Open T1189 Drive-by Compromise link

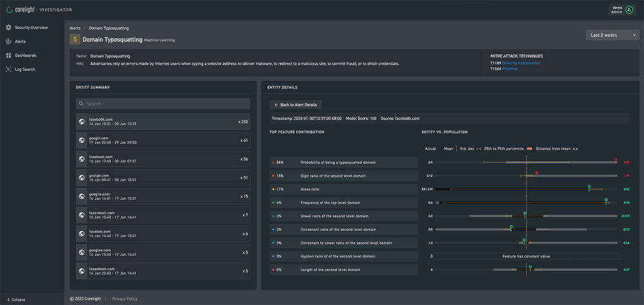pos(521,63)
